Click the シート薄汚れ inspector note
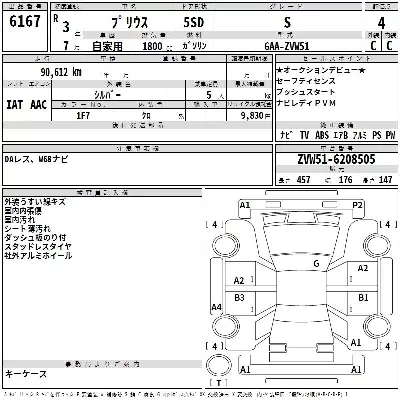Screen dimensions: 400x400 click(x=27, y=229)
